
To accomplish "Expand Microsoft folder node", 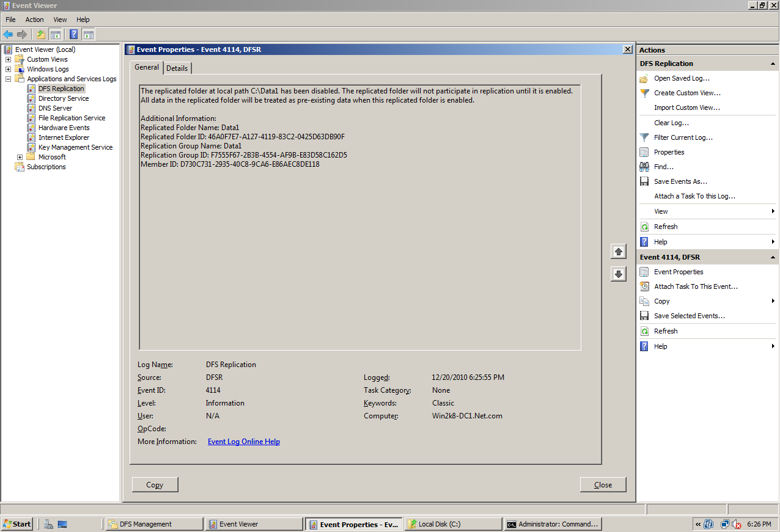I will coord(20,157).
